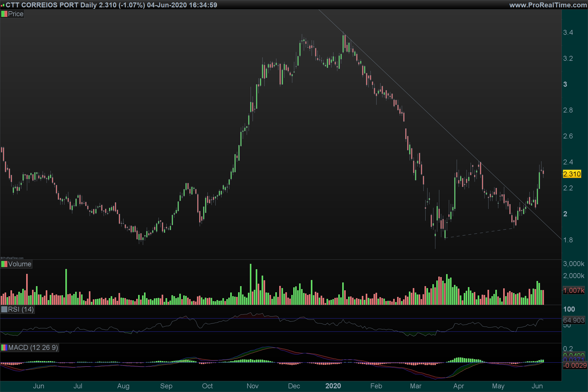Click the small icon before CTT CORREIOS title
This screenshot has height=392, width=588.
point(2,5)
